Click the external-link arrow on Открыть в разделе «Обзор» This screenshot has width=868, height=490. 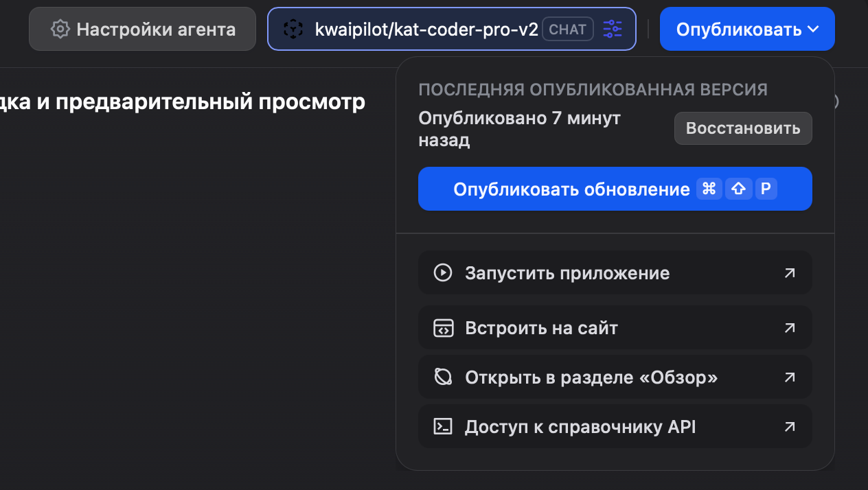(x=789, y=377)
